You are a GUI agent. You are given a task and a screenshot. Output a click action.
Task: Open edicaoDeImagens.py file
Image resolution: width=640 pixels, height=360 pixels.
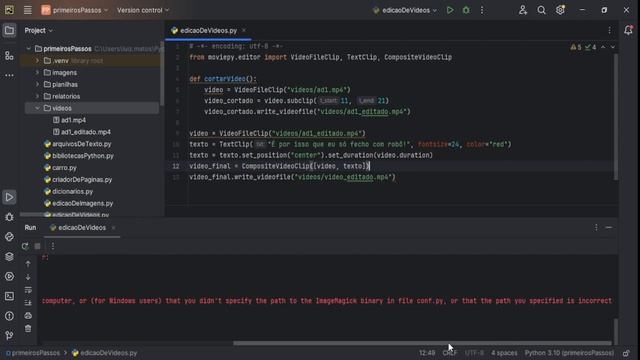coord(78,203)
